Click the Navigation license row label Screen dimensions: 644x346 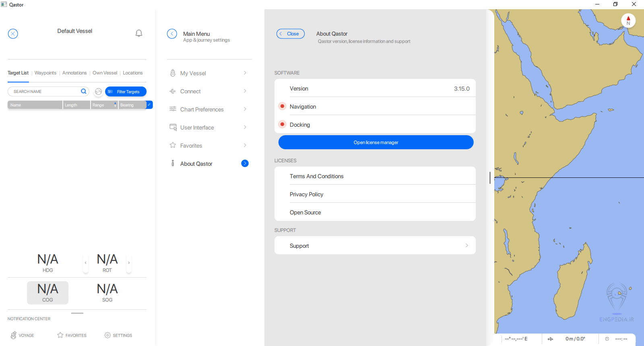(x=303, y=107)
